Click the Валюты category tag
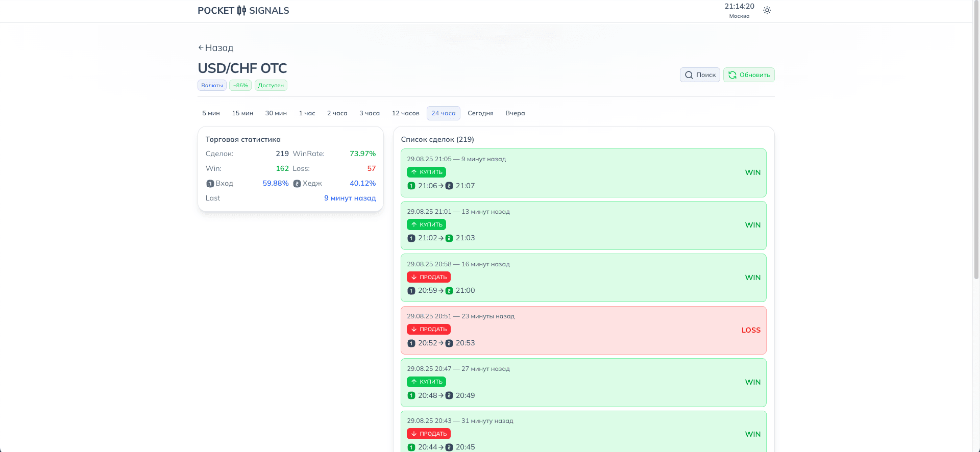 pos(212,86)
